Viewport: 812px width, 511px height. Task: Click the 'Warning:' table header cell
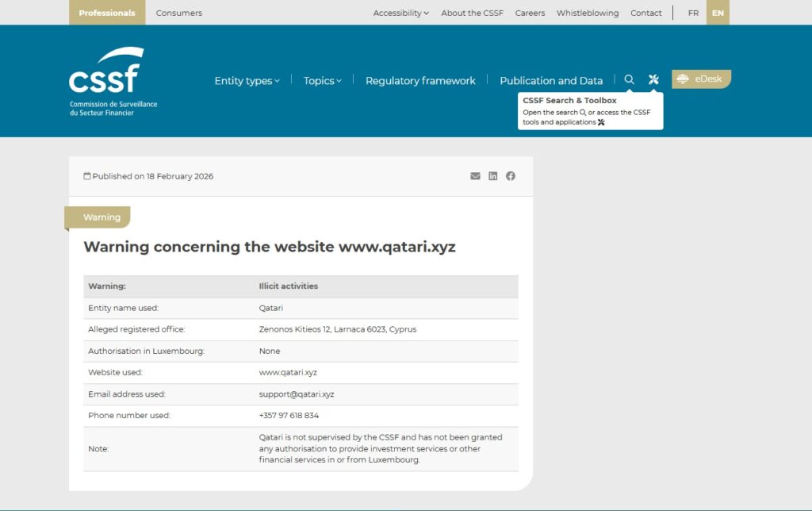point(107,286)
